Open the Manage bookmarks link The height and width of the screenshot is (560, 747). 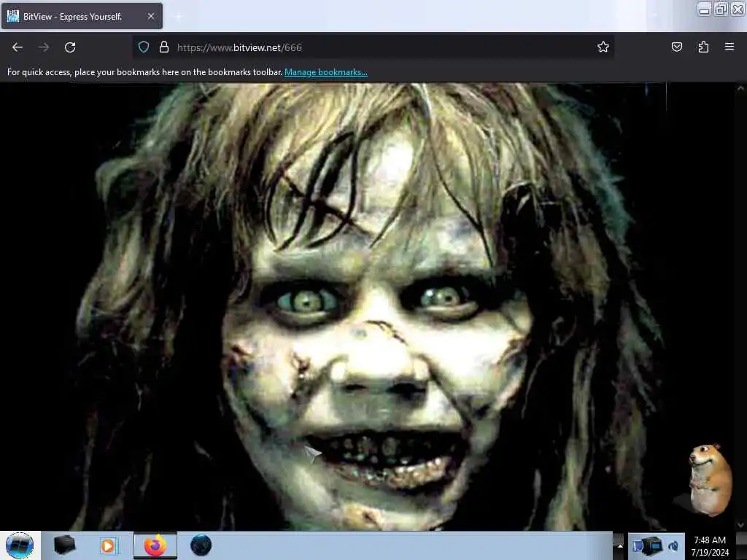(326, 72)
